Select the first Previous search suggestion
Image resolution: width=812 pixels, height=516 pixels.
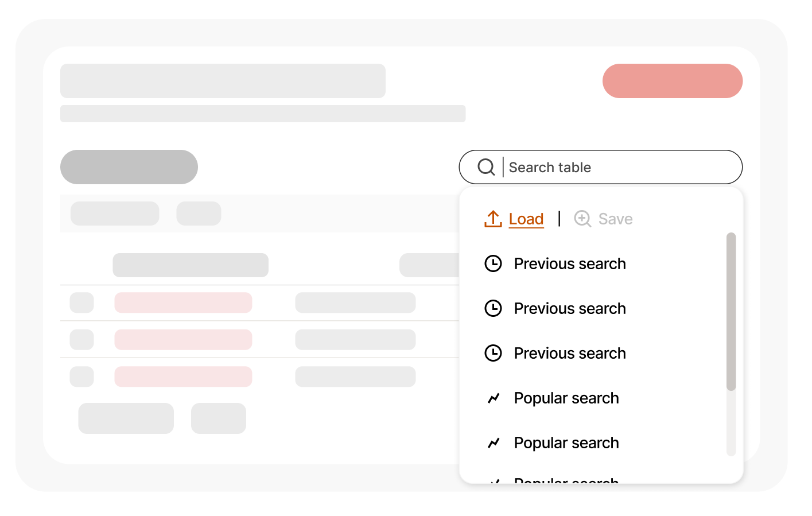(x=570, y=263)
